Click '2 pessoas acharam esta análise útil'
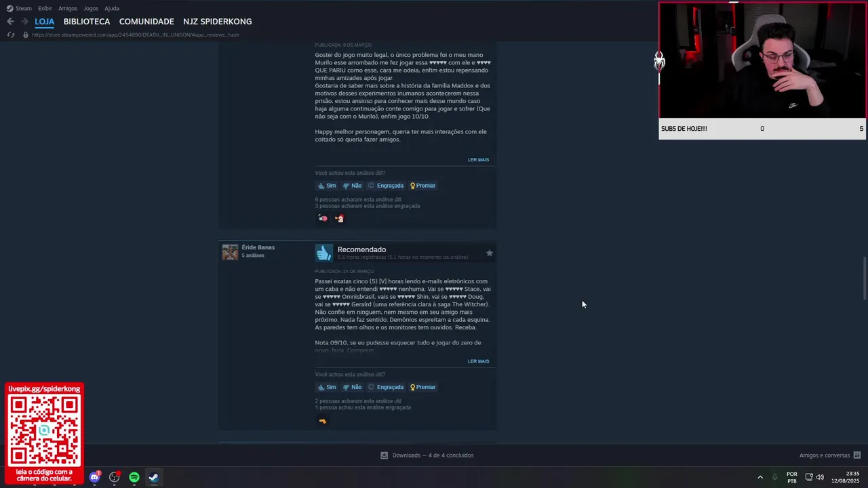 click(358, 401)
